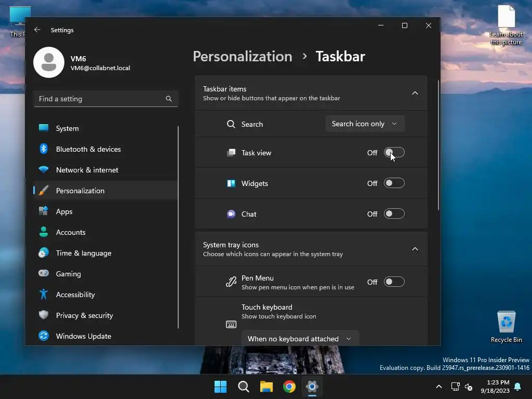
Task: Show hidden icons in system tray
Action: 438,387
